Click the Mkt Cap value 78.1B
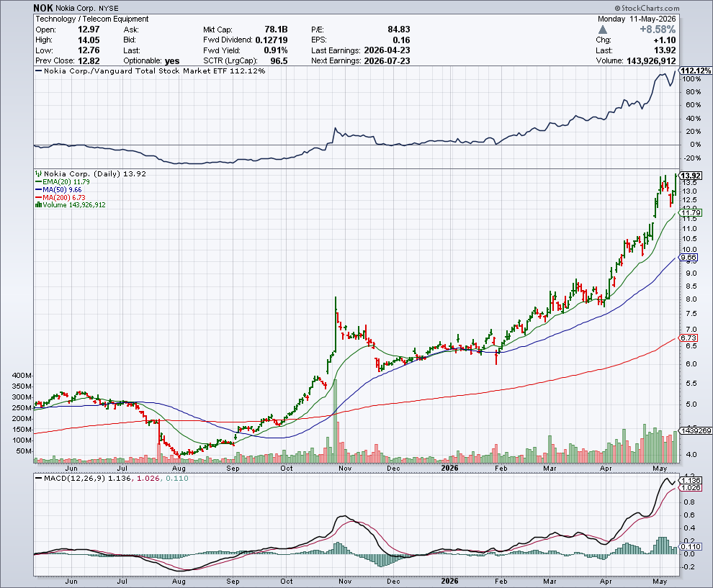Viewport: 713px width, 588px height. pyautogui.click(x=276, y=30)
